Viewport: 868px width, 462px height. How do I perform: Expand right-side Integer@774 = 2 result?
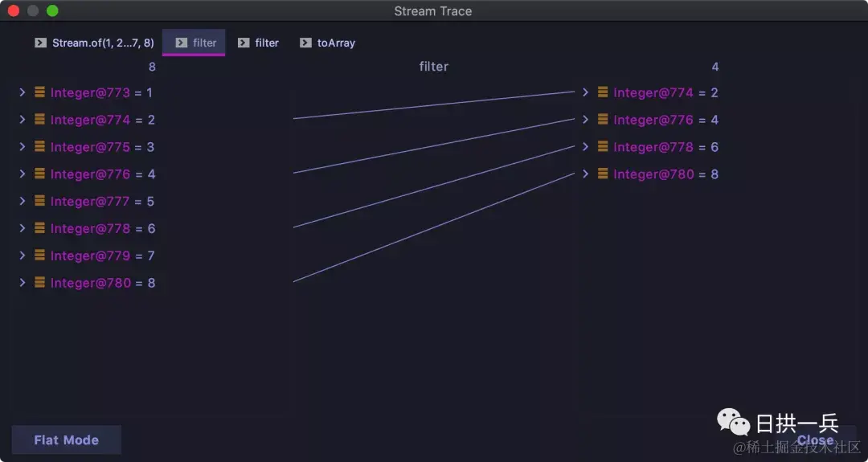click(x=585, y=92)
